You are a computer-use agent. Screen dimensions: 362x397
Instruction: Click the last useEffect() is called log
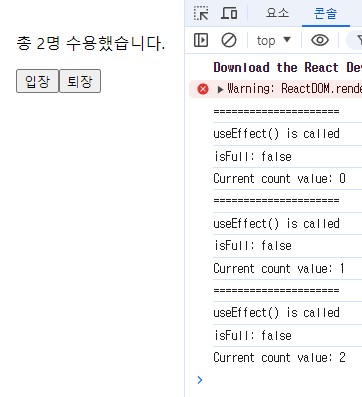(x=276, y=313)
